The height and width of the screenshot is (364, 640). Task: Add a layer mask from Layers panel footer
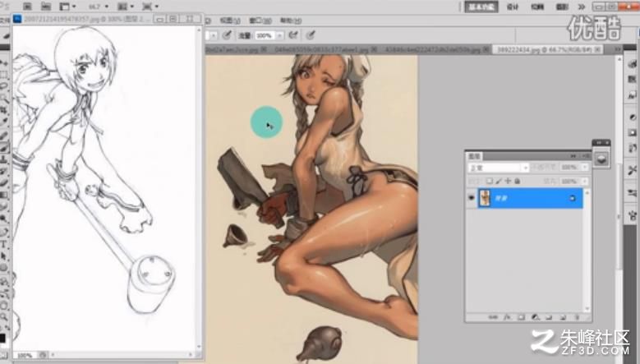point(521,316)
